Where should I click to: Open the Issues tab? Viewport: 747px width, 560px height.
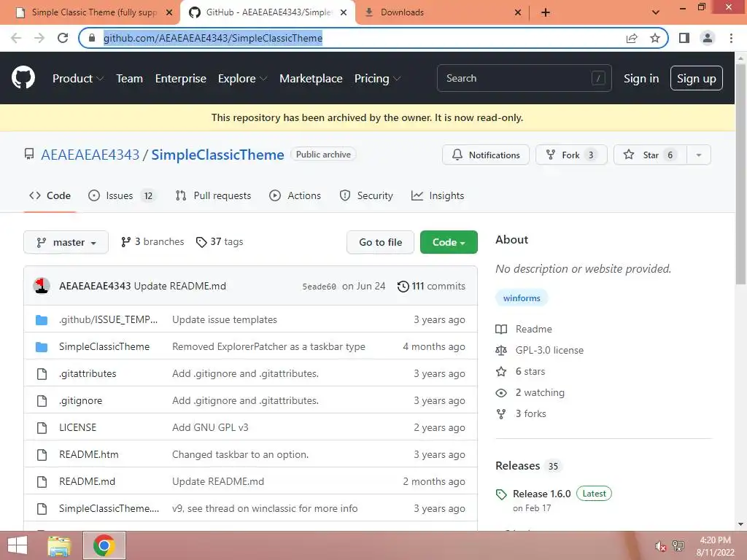coord(122,195)
